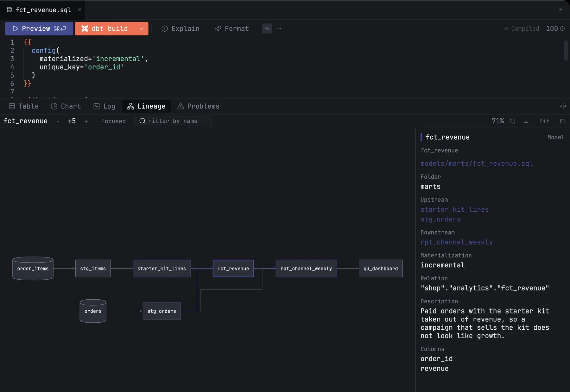The image size is (570, 392).
Task: Click the editor vertical scrollbar
Action: (x=566, y=51)
